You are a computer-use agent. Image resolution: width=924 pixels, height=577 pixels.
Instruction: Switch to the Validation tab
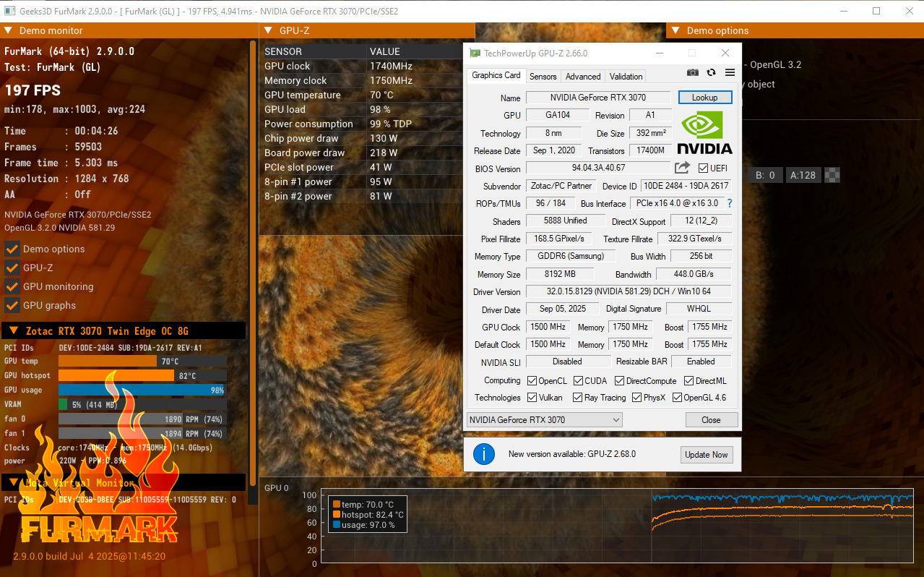[x=626, y=76]
